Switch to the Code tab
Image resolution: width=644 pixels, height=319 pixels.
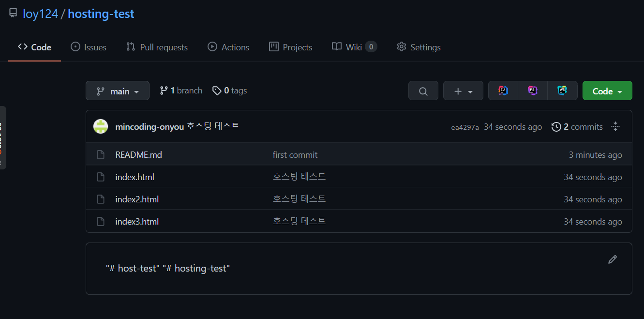[34, 47]
